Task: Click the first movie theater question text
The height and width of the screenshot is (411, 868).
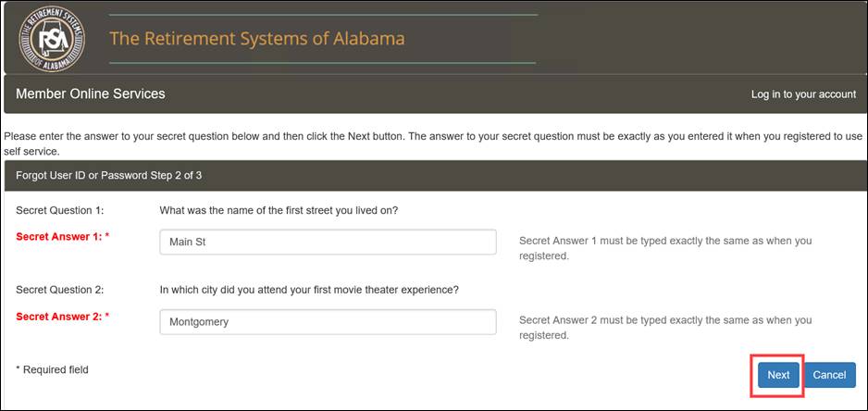Action: (309, 290)
